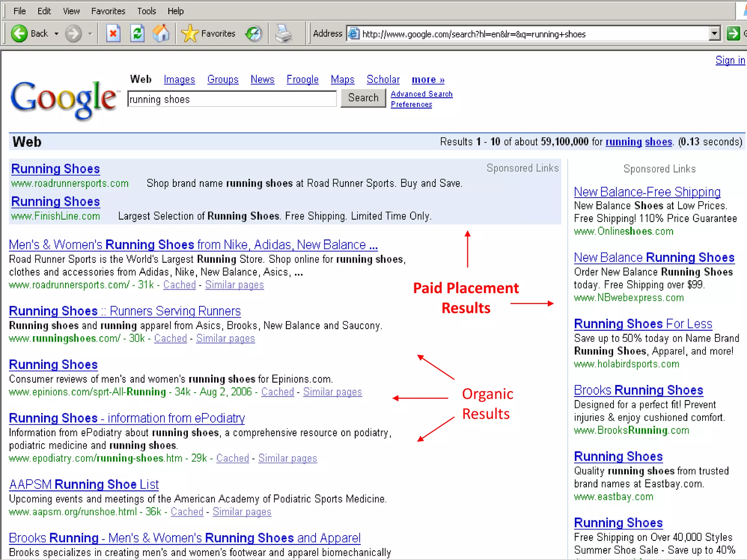Open Running Shoes For Less ad

[x=643, y=324]
